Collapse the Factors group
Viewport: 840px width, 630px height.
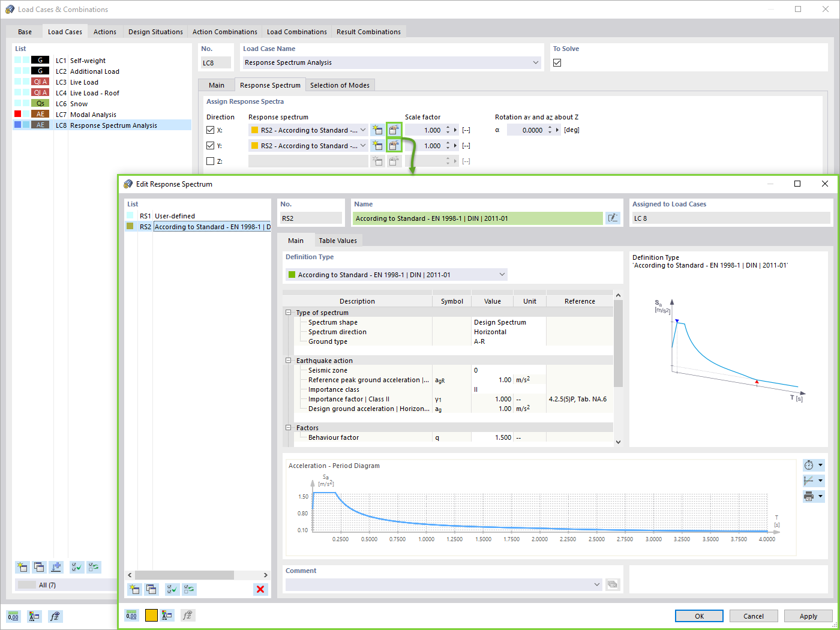click(x=289, y=428)
